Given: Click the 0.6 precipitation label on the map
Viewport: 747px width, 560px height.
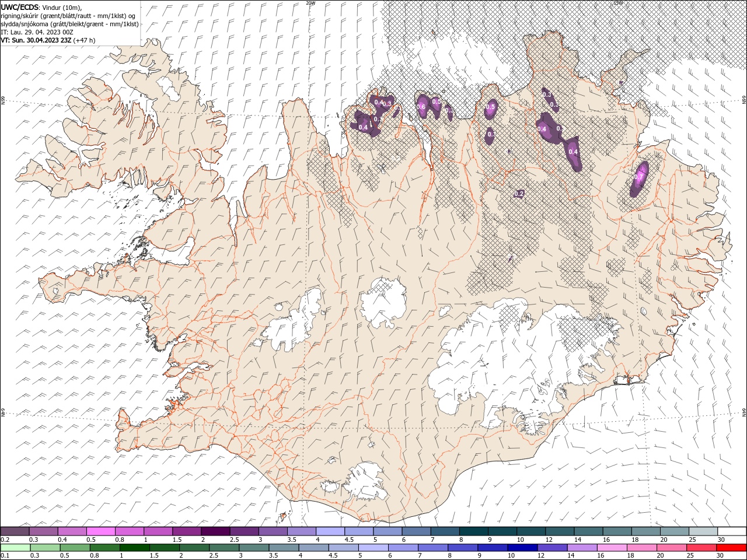Looking at the screenshot, I should pos(421,107).
